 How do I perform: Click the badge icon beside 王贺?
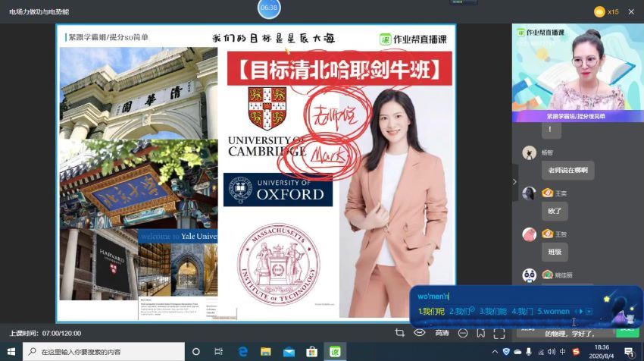[547, 234]
